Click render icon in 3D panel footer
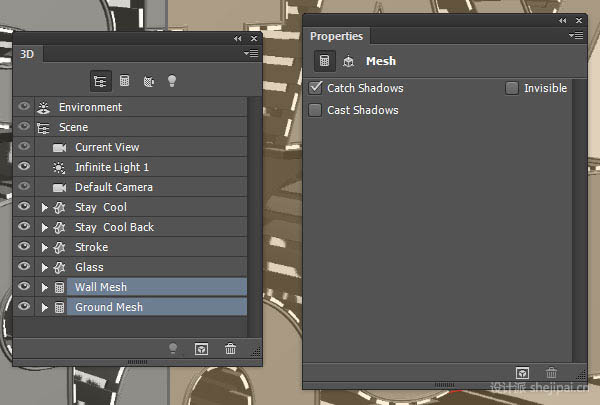Image resolution: width=600 pixels, height=405 pixels. [201, 349]
